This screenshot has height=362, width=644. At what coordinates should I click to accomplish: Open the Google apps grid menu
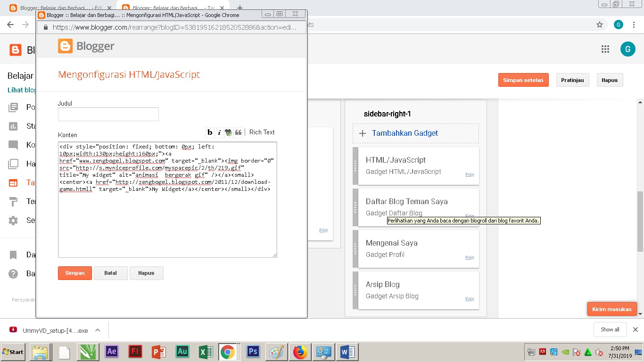pyautogui.click(x=605, y=49)
